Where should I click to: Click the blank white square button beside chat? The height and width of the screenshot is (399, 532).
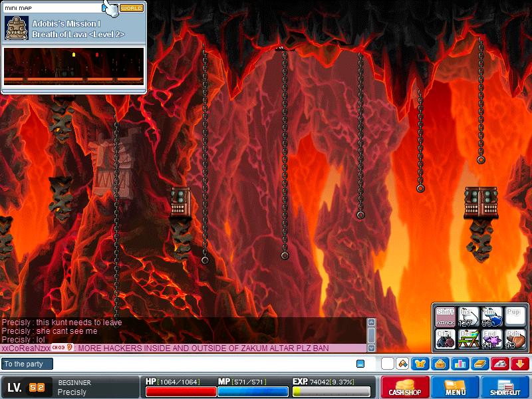coord(388,364)
